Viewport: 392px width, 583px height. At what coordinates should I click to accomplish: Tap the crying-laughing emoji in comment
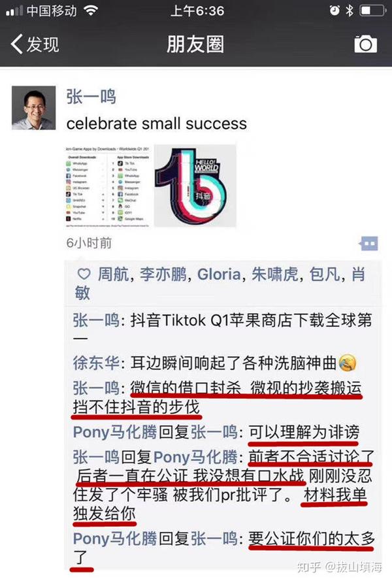pos(348,363)
